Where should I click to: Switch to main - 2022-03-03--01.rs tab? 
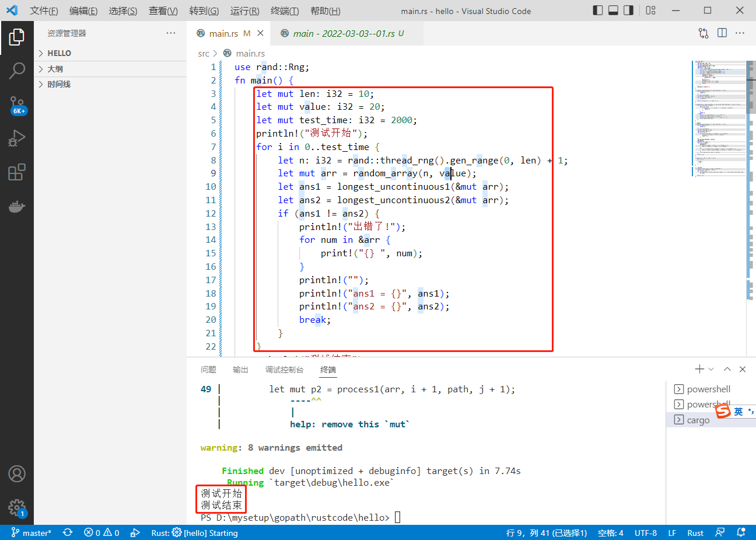pyautogui.click(x=347, y=33)
